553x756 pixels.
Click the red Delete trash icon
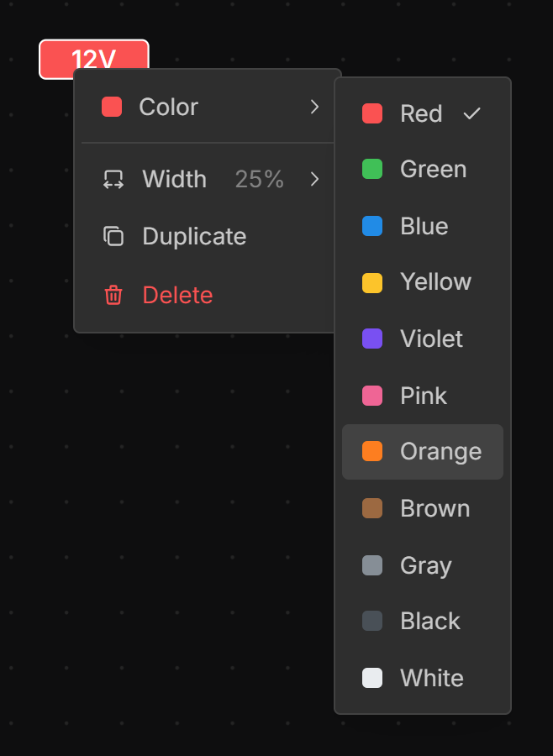click(x=113, y=296)
